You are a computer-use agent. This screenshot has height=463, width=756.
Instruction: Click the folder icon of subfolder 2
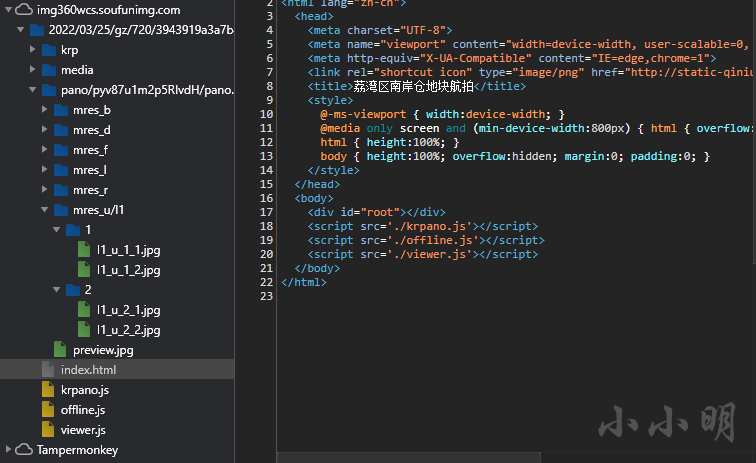[x=73, y=290]
